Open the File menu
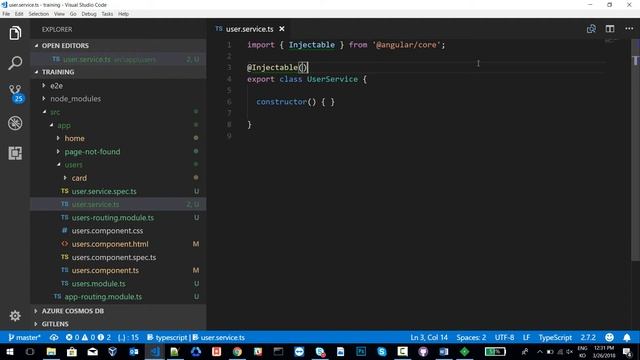 (6, 14)
